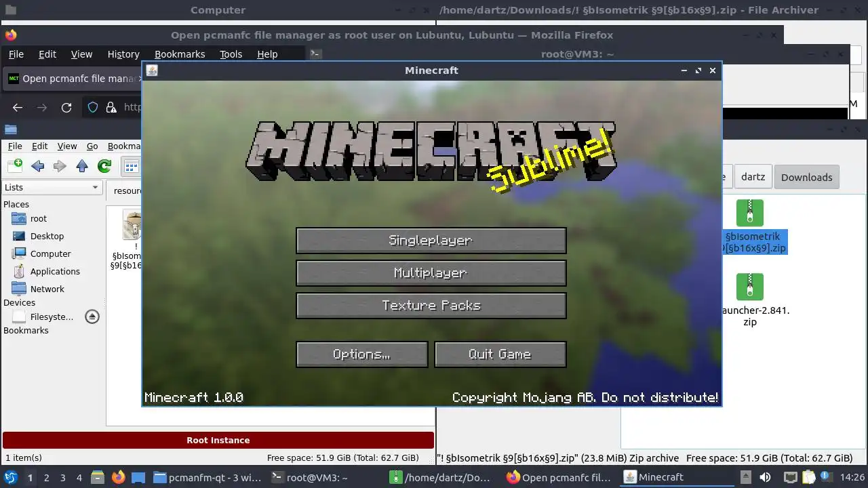
Task: Click the Minecraft taskbar entry
Action: click(678, 478)
